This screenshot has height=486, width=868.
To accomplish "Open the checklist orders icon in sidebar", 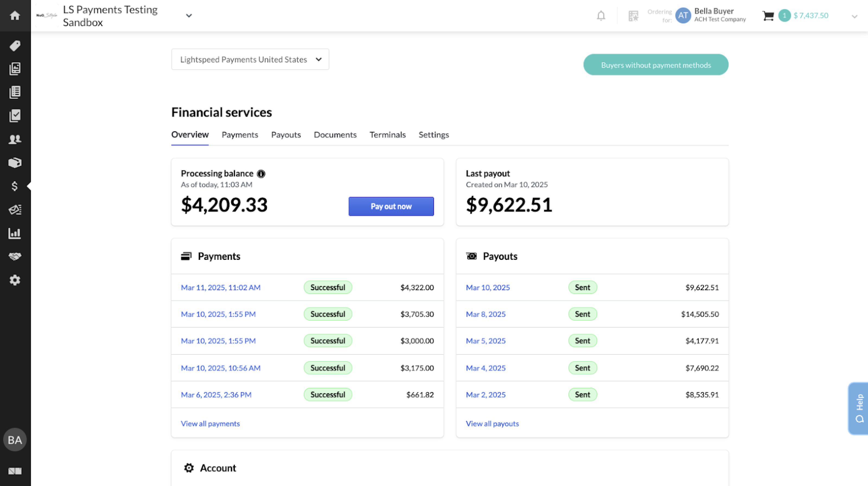I will coord(15,116).
